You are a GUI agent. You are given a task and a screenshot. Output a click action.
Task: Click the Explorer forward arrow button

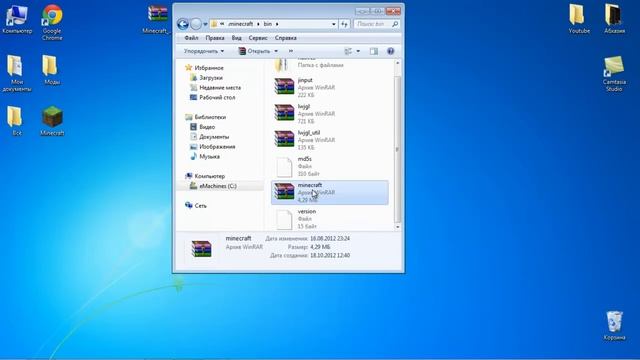click(196, 24)
